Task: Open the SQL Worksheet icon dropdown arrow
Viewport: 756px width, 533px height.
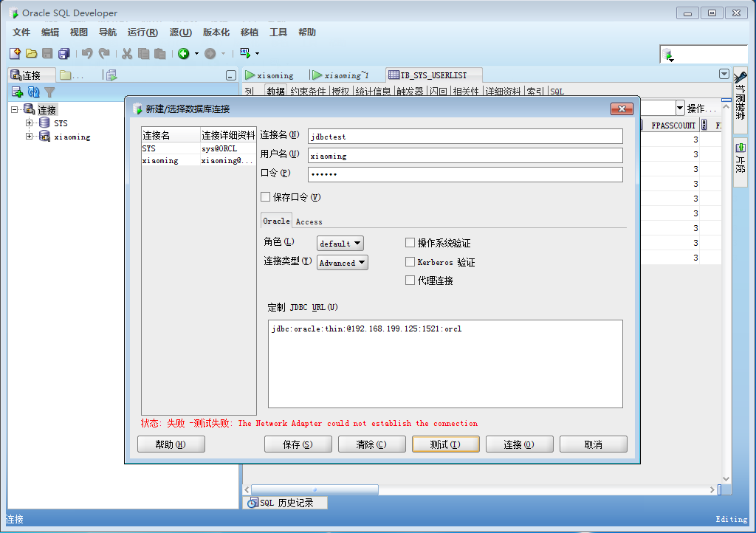Action: [257, 53]
